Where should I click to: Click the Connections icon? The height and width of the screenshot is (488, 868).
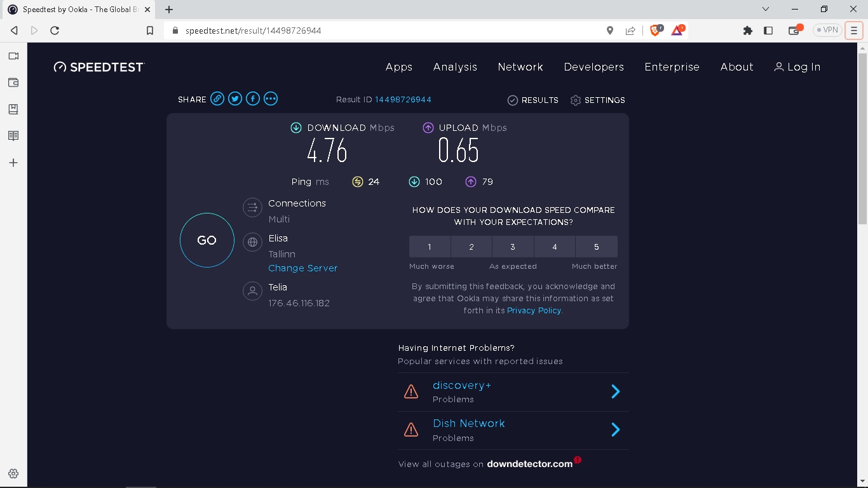click(252, 207)
